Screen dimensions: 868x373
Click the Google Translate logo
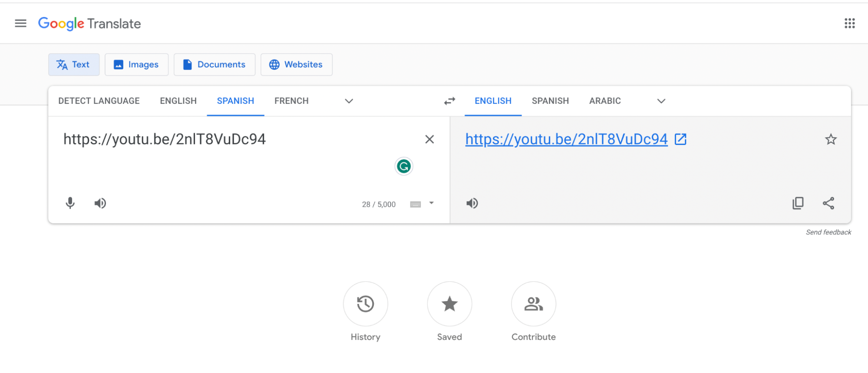89,23
